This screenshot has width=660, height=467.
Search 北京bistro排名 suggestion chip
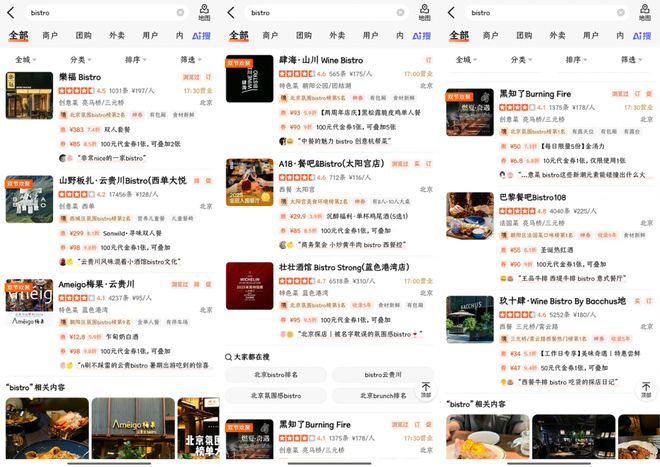tap(276, 374)
